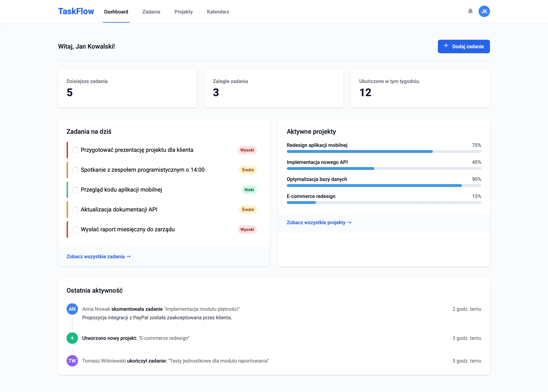Open the 'Zaległe zadania' stat card

pos(274,88)
